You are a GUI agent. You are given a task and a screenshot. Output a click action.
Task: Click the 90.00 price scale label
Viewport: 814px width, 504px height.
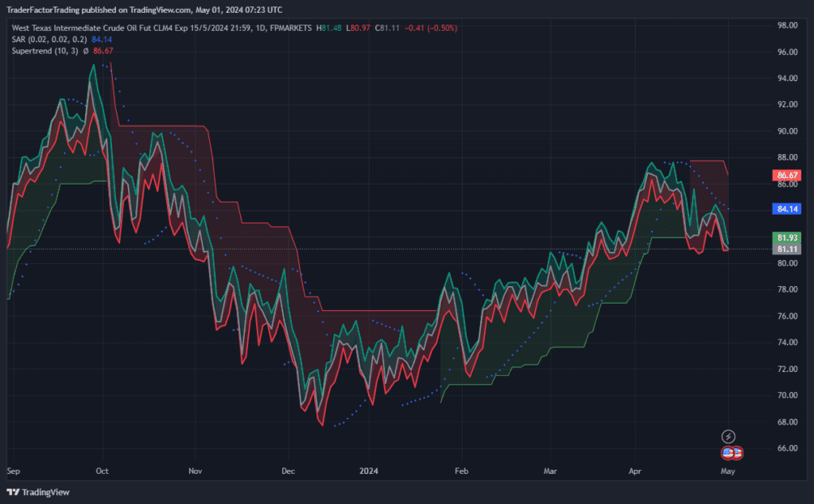[787, 131]
